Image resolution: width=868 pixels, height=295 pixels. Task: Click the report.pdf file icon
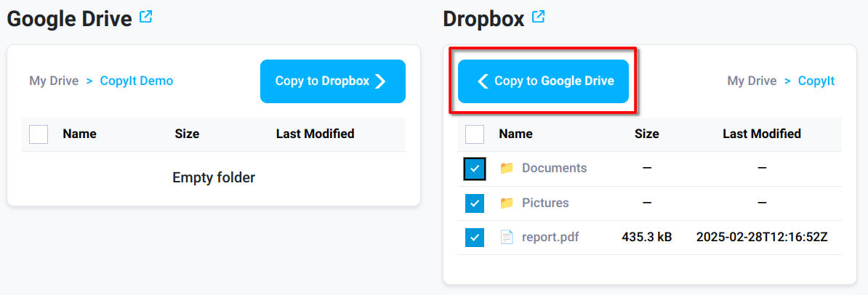pyautogui.click(x=507, y=237)
